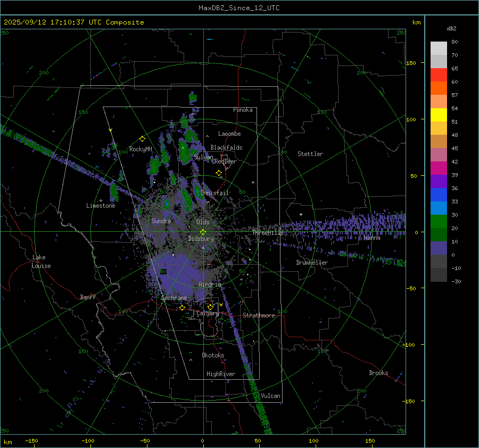Select the blue 33-36 dBZ legend swatch
The image size is (479, 448).
(439, 194)
